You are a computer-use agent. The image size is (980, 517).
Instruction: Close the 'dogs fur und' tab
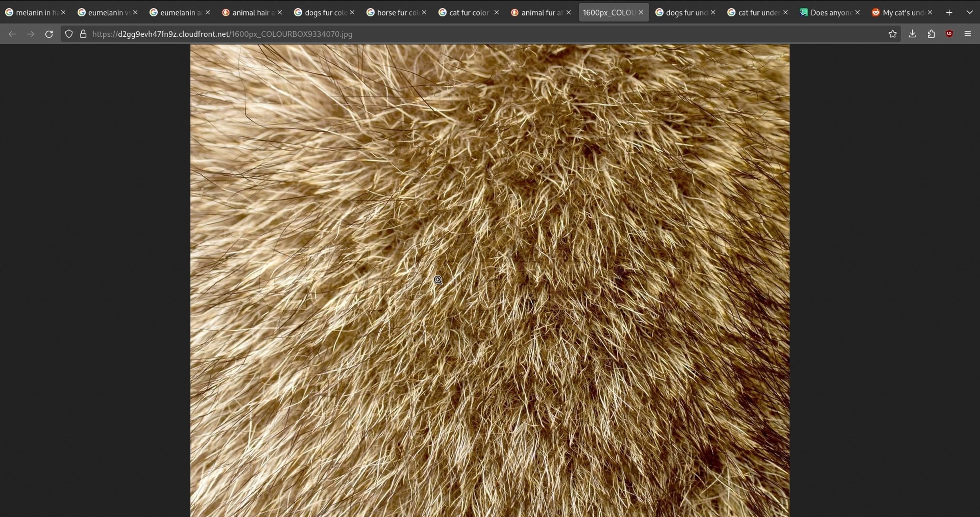tap(713, 13)
